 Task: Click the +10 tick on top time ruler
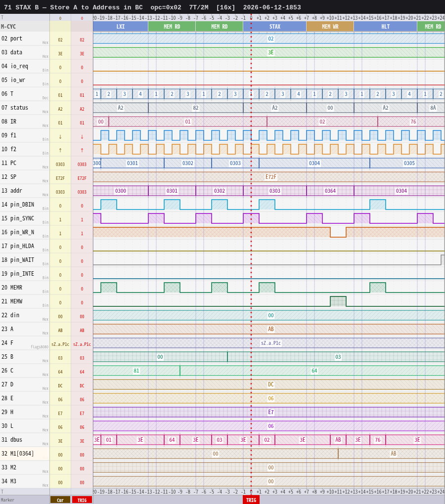[330, 18]
